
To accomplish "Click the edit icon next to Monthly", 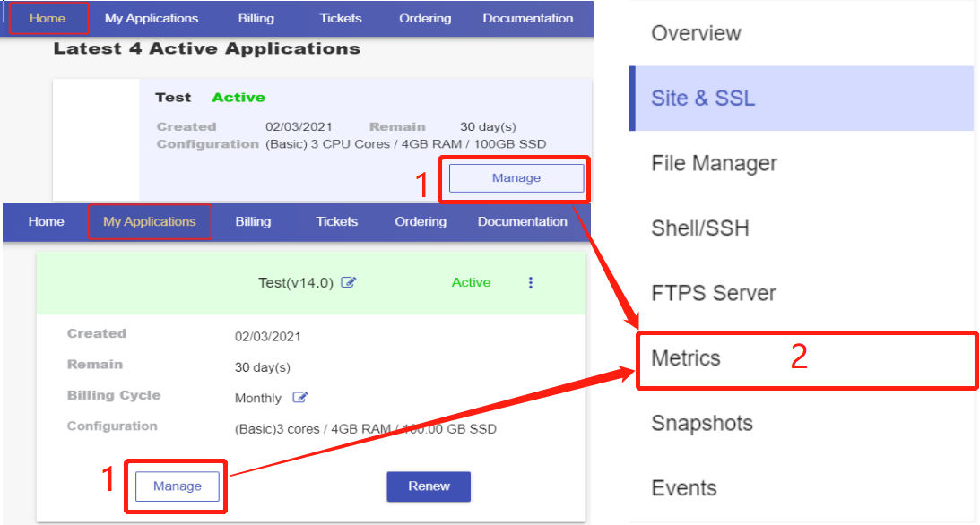I will tap(300, 398).
